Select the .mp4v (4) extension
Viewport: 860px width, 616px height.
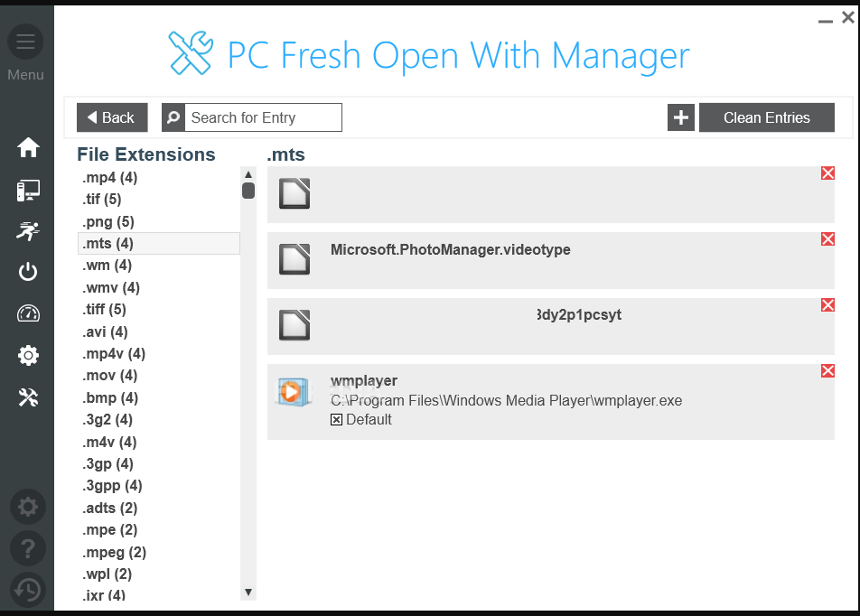click(114, 354)
